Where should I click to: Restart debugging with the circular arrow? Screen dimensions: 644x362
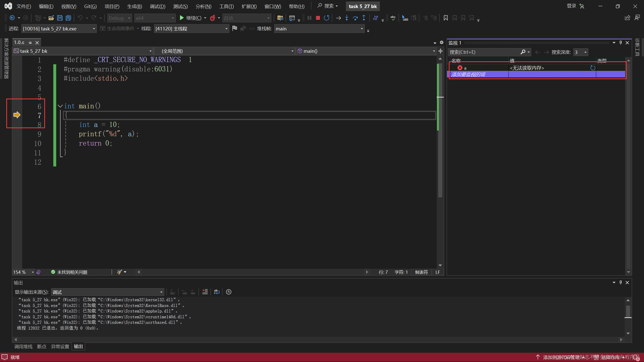click(326, 18)
